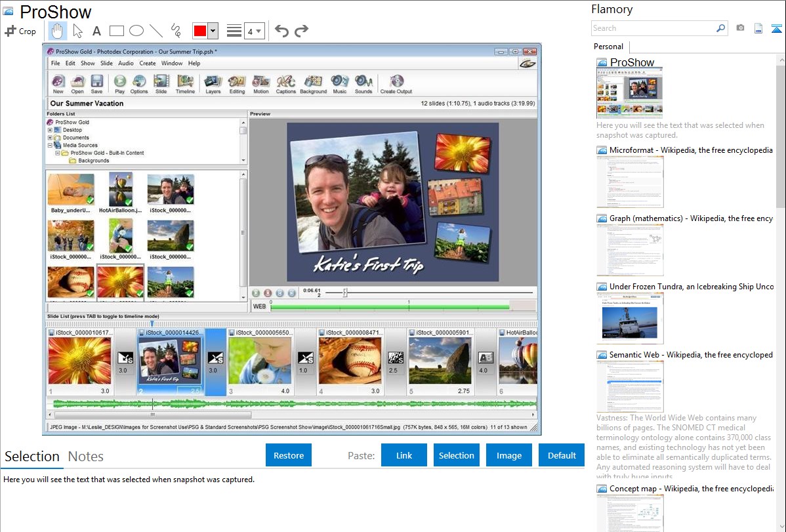Click the preview seek slider handle
The height and width of the screenshot is (532, 786).
click(345, 293)
